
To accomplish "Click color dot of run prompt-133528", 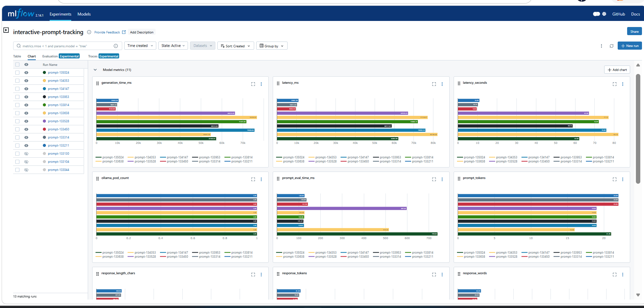I will [44, 121].
